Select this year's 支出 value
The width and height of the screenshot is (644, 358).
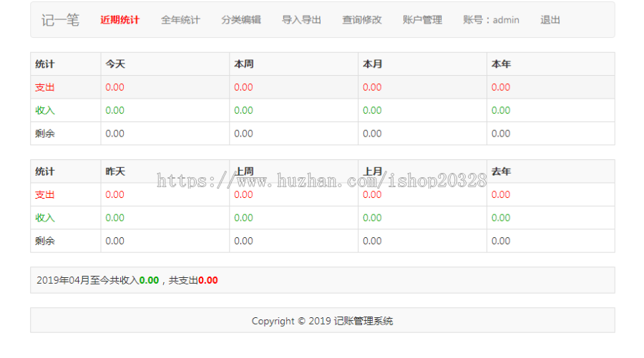(x=501, y=87)
